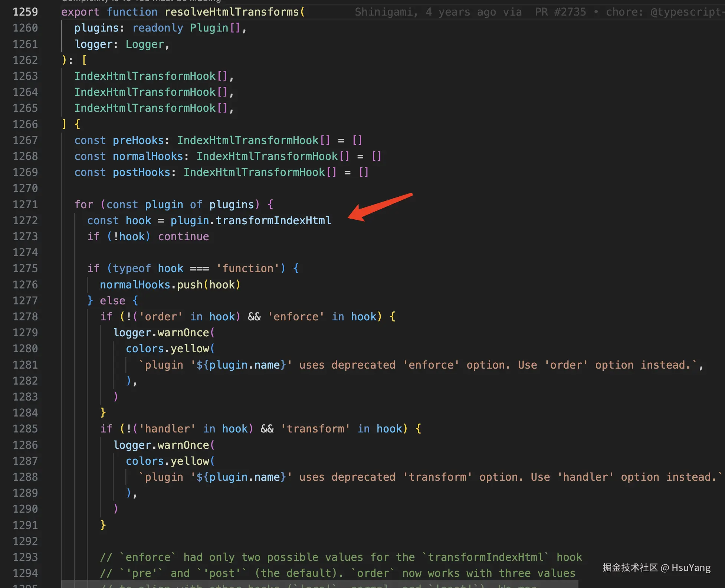Click the continue keyword on line 1273
Viewport: 725px width, 588px height.
(x=183, y=236)
